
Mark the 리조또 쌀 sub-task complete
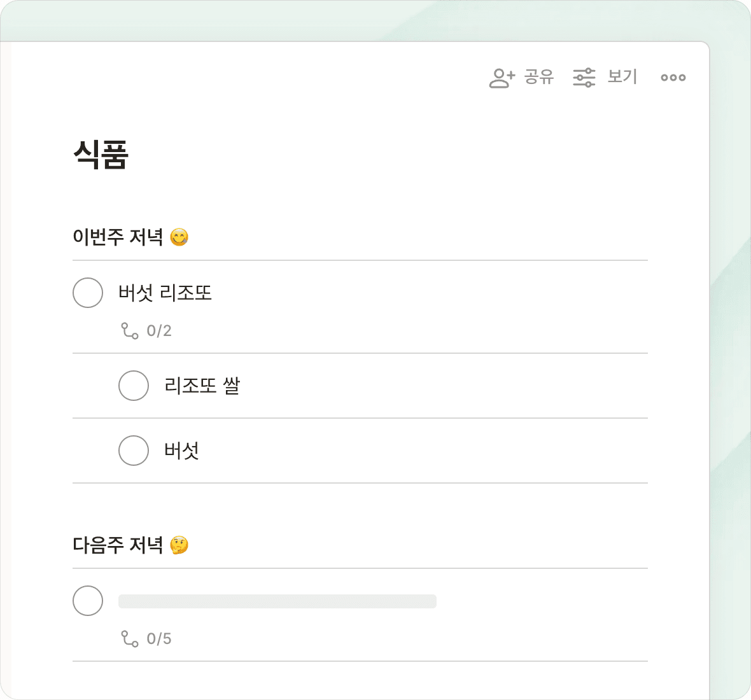click(134, 386)
